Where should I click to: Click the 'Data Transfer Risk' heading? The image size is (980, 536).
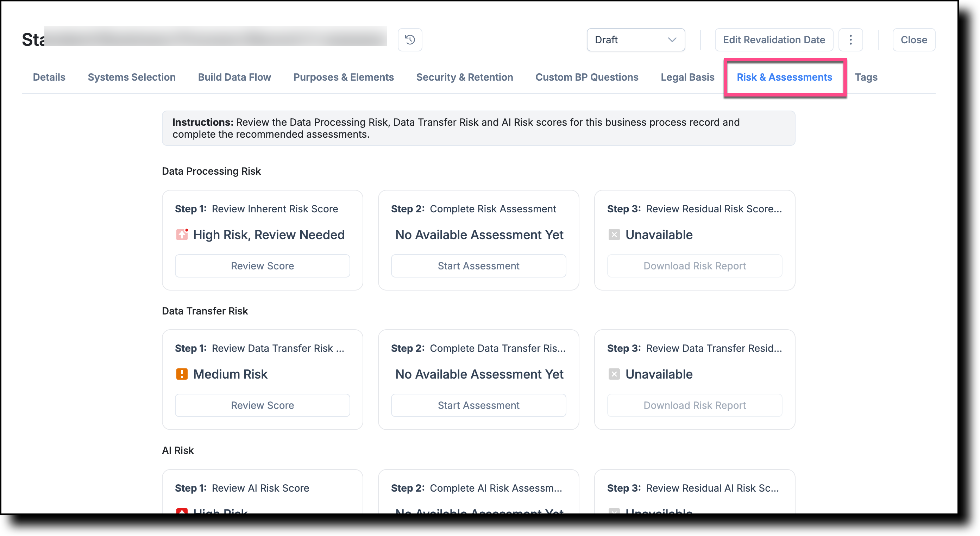205,311
